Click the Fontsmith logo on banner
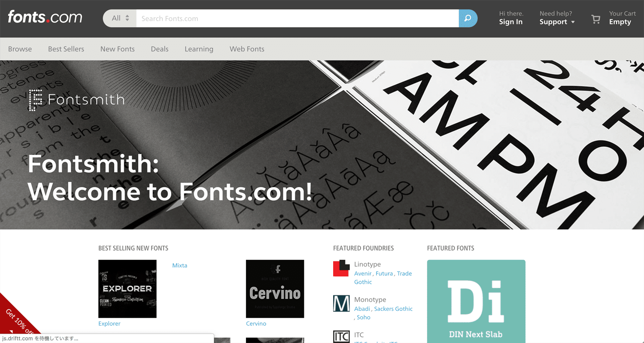Image resolution: width=644 pixels, height=343 pixels. (76, 100)
